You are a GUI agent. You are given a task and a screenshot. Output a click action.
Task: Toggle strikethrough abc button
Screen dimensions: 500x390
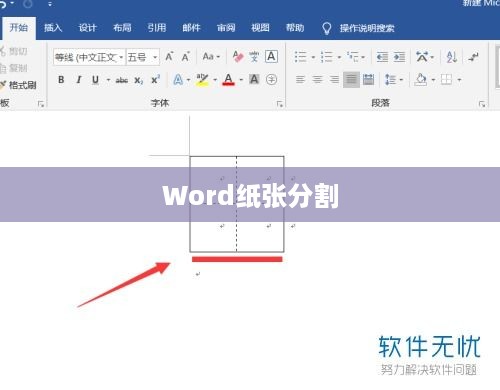point(122,80)
